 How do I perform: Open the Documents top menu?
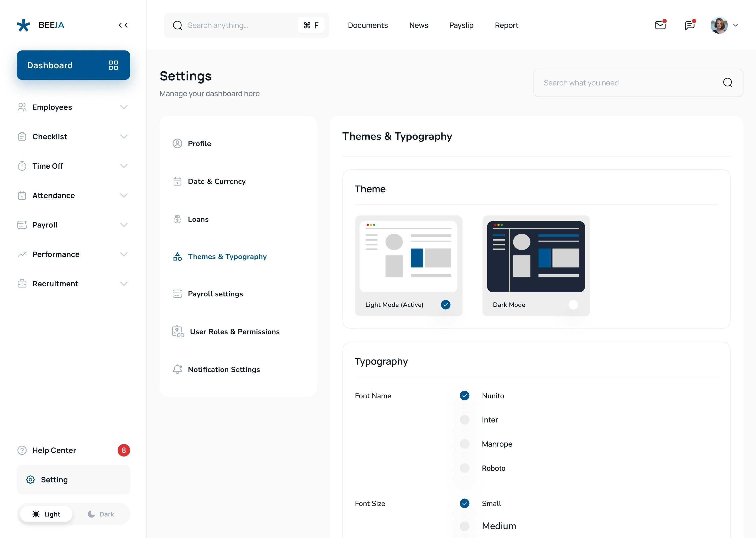[368, 25]
